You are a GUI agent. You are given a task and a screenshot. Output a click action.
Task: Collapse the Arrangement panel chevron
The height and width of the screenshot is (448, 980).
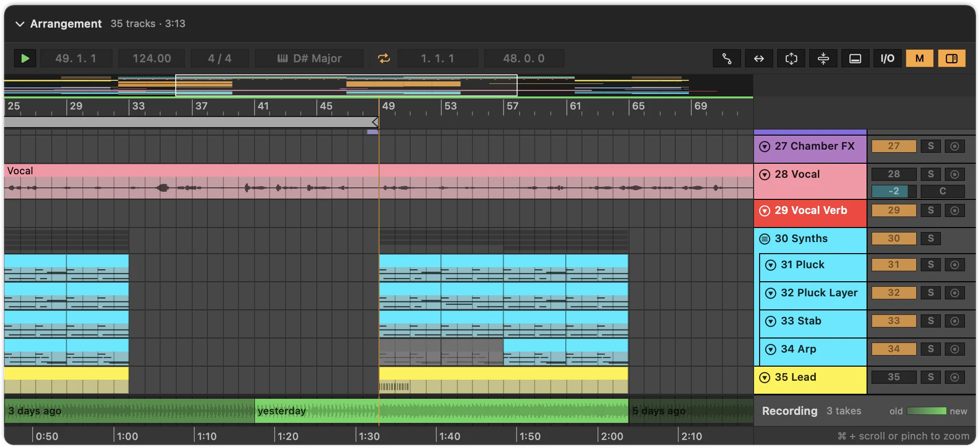20,24
